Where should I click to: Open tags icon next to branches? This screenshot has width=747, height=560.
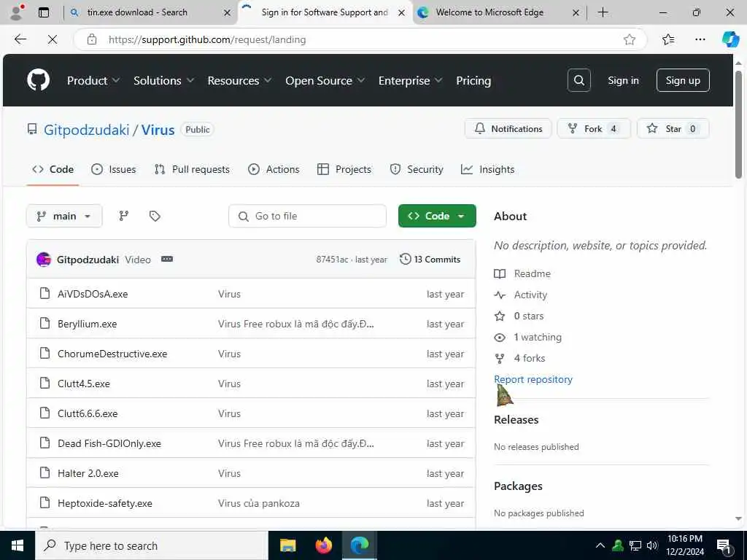[155, 216]
